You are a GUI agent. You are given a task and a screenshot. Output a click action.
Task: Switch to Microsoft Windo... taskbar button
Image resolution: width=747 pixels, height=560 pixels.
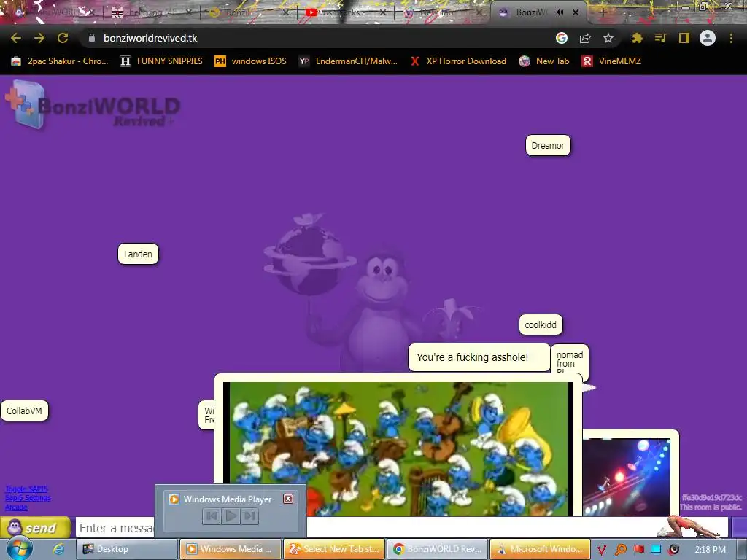[x=541, y=549]
